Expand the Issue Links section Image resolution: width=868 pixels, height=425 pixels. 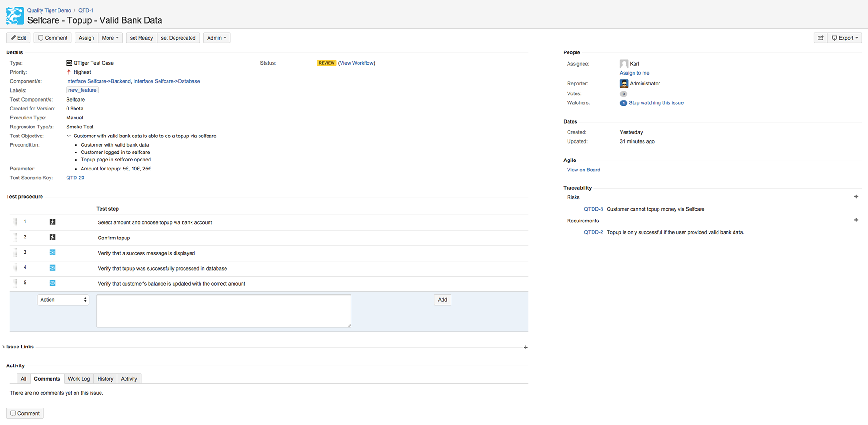4,347
